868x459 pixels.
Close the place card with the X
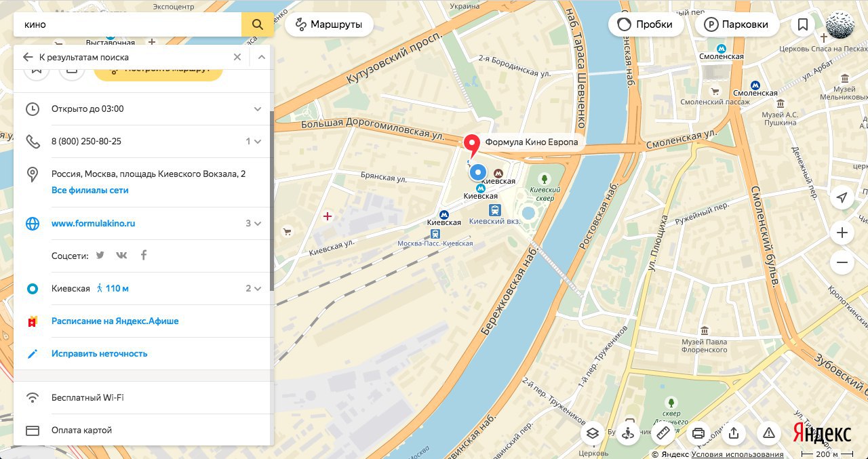click(237, 57)
